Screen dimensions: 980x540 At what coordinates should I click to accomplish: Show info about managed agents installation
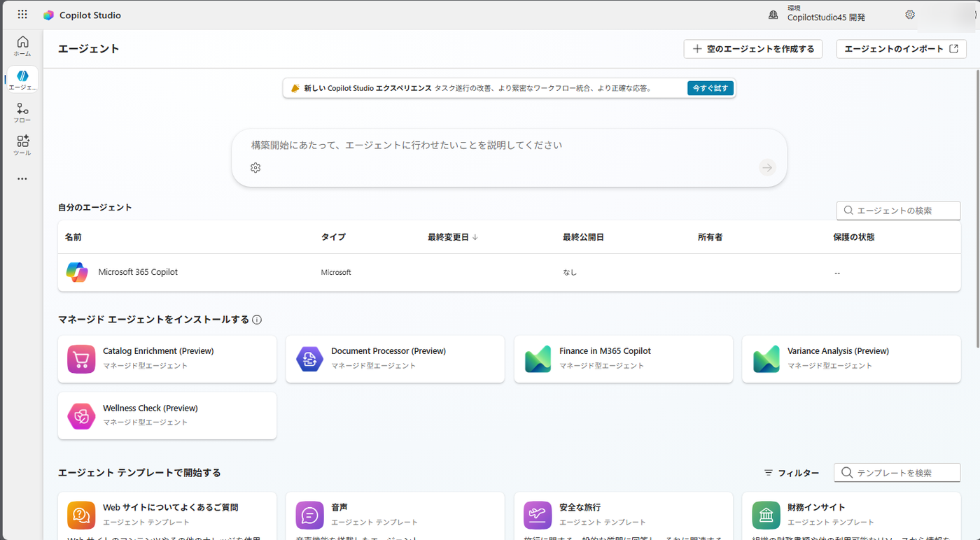point(257,320)
